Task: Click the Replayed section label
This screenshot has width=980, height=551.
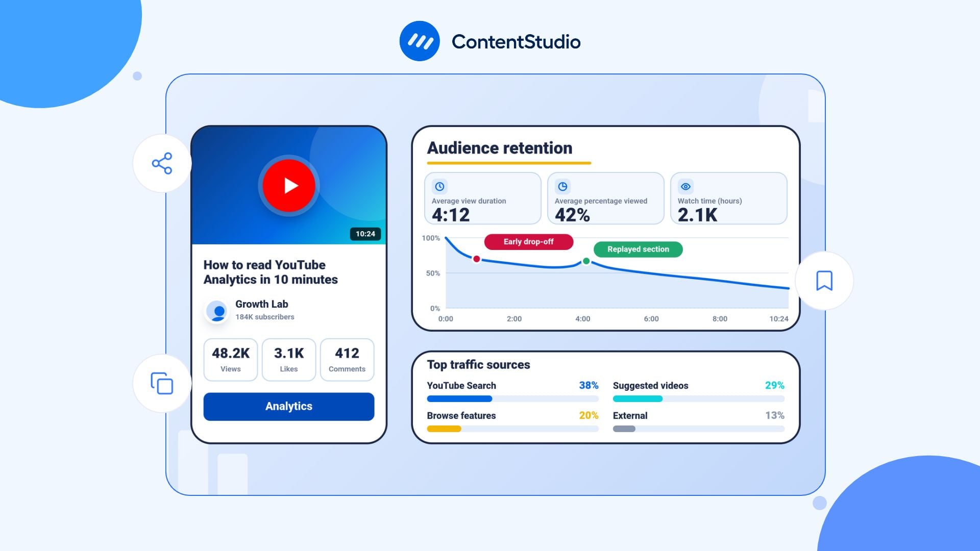Action: tap(638, 249)
